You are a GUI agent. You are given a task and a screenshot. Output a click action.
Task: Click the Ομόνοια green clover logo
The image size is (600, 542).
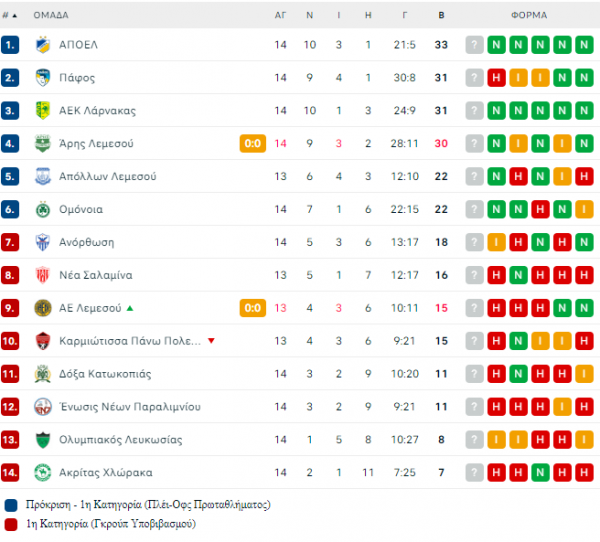point(42,209)
